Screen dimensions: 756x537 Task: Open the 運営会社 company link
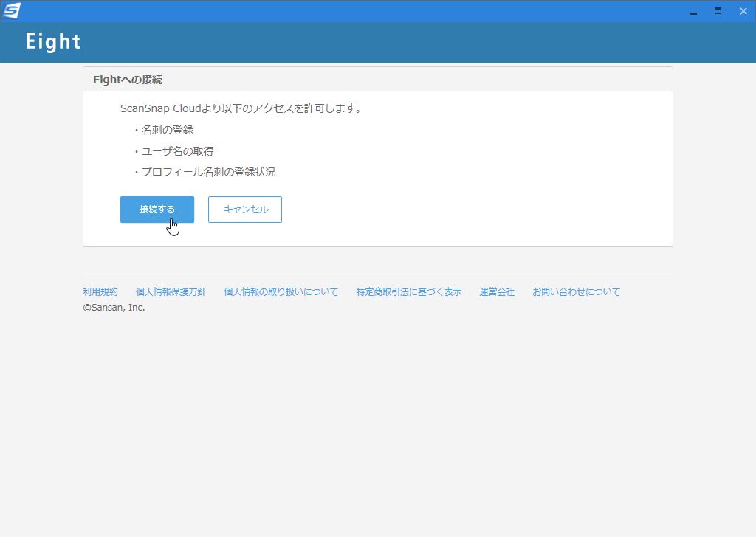(x=497, y=292)
